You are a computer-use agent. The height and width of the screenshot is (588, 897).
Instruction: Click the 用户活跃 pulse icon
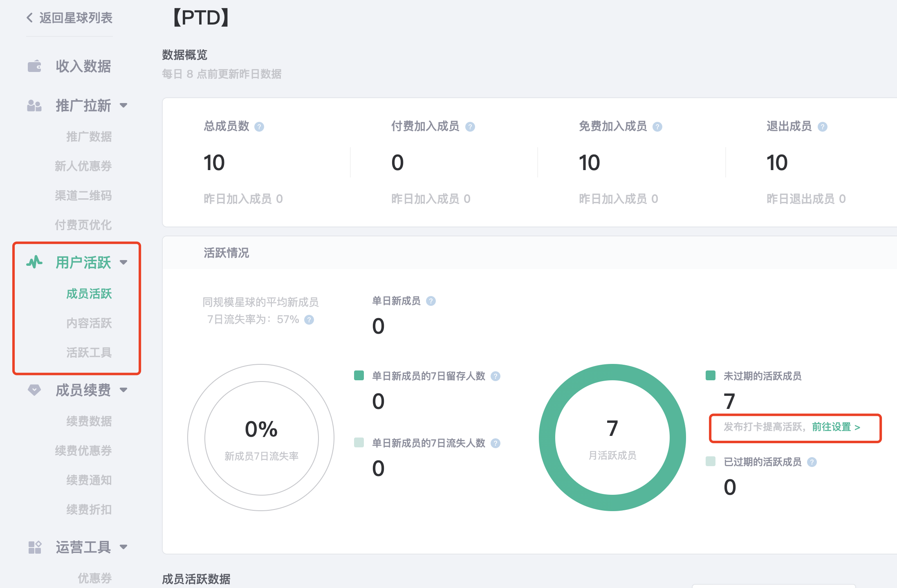34,262
